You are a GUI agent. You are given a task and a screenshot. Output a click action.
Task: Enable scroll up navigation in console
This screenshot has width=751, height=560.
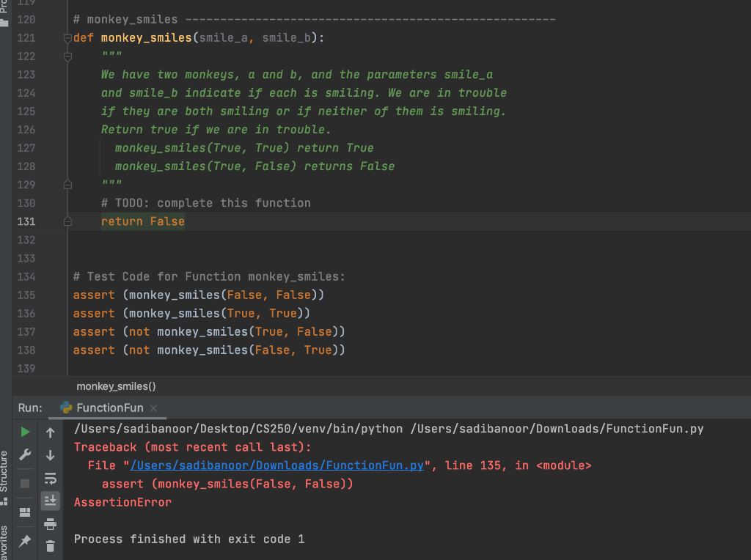click(x=50, y=432)
